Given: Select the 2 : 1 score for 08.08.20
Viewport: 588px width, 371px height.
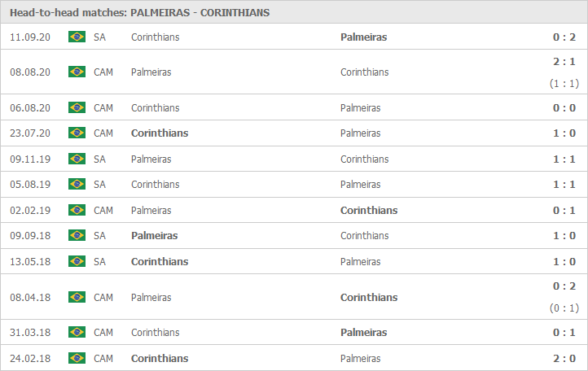Looking at the screenshot, I should (x=564, y=62).
